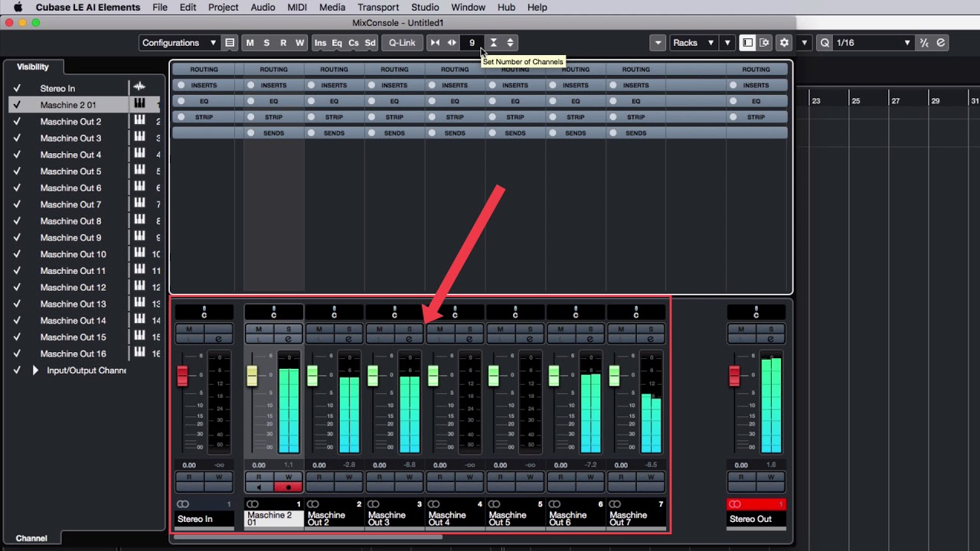This screenshot has height=551, width=980.
Task: Click the red Stereo In fader handle
Action: tap(182, 376)
